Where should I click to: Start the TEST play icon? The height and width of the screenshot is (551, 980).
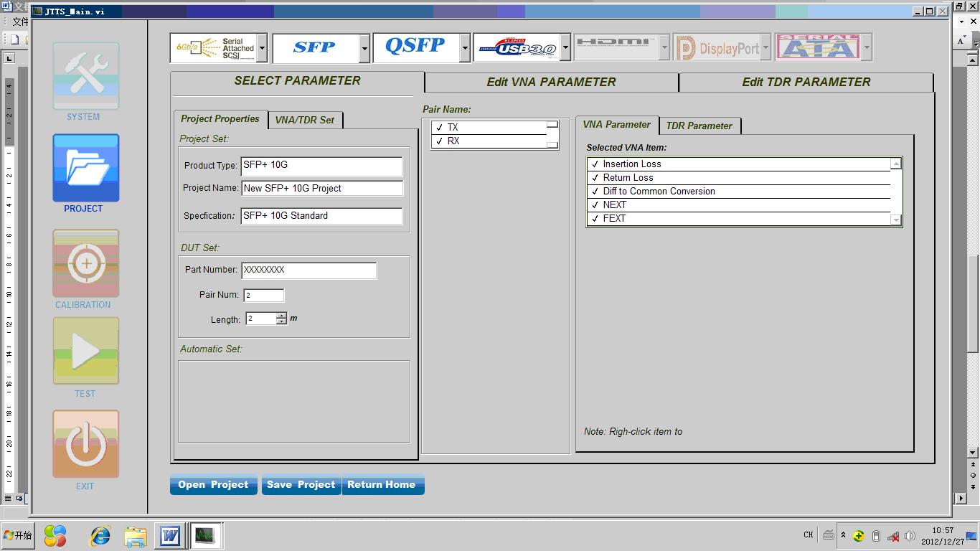pos(85,352)
